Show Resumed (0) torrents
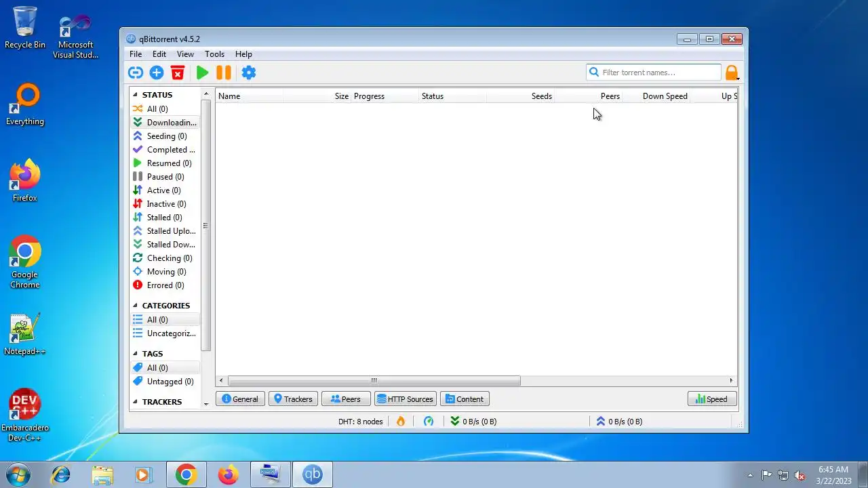This screenshot has width=868, height=488. 165,163
